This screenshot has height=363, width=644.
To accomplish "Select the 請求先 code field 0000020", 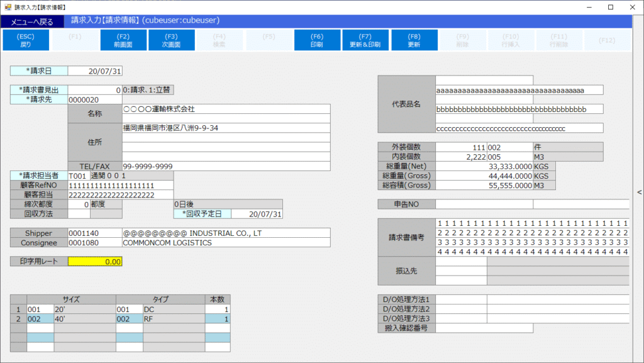I will point(95,99).
